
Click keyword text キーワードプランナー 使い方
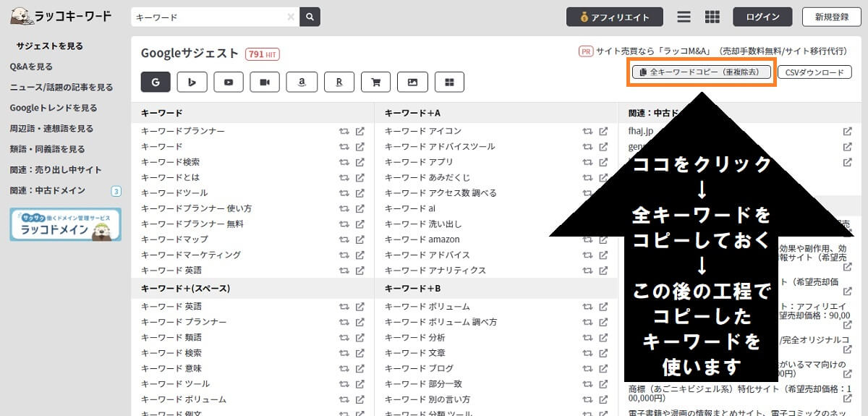pyautogui.click(x=196, y=208)
